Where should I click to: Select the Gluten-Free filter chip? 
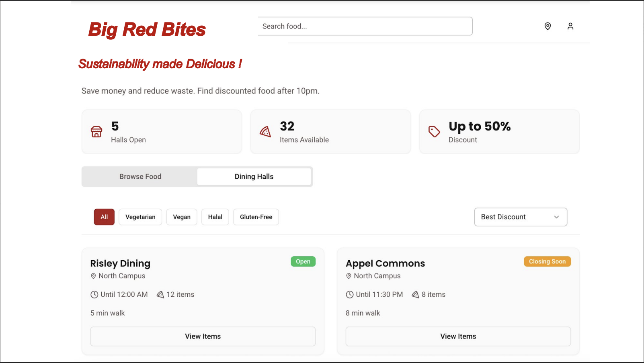[256, 217]
